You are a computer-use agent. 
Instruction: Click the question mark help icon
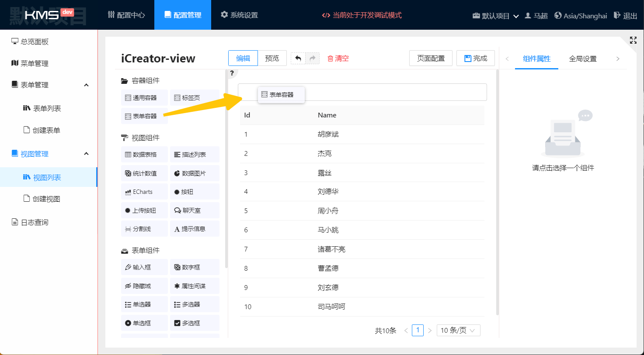click(232, 73)
